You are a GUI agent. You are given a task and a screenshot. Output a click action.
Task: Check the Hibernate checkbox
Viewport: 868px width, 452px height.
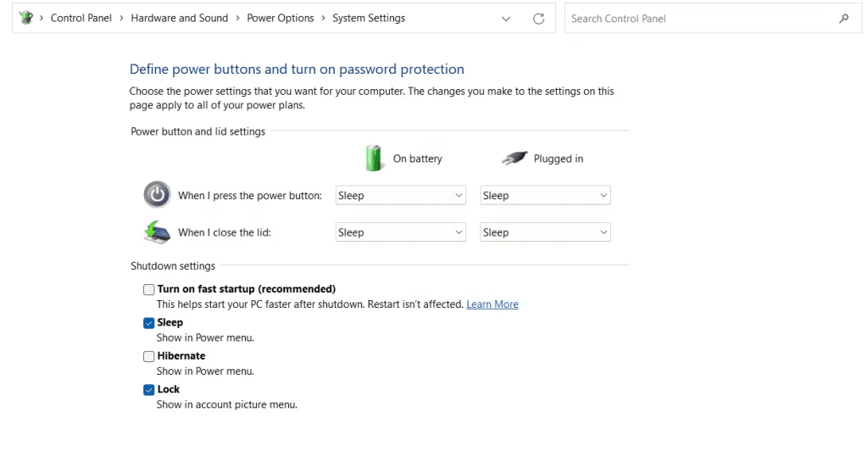click(x=149, y=356)
